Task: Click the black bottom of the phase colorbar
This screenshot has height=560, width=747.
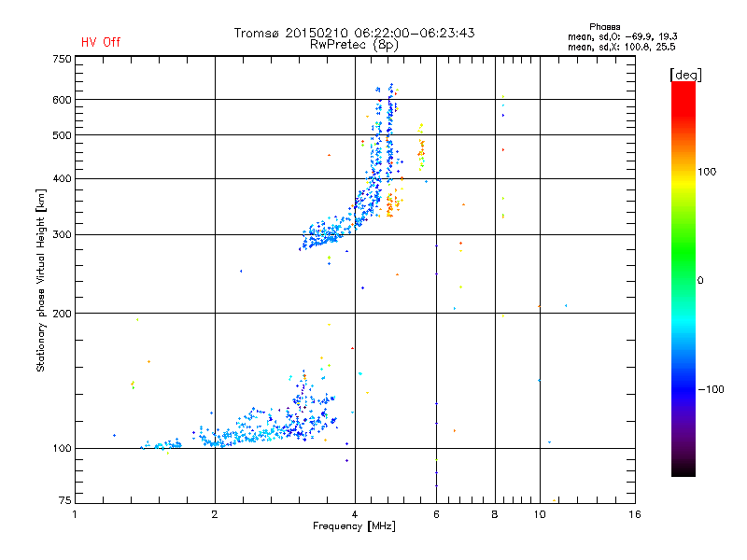Action: [x=684, y=469]
